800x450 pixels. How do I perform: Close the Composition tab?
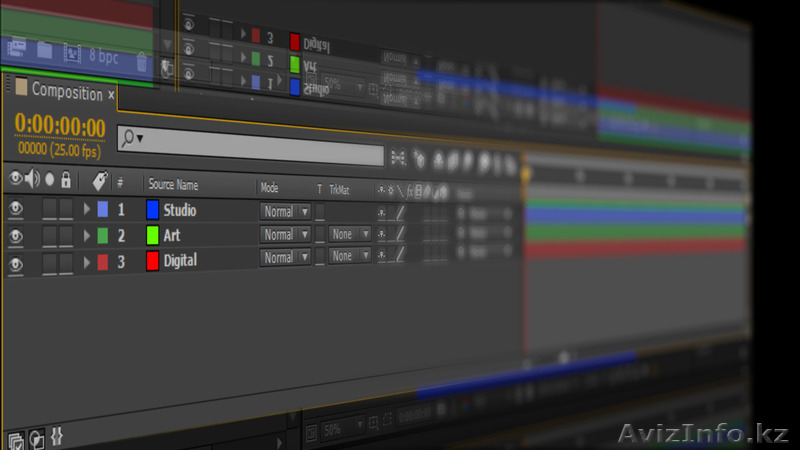[x=111, y=93]
